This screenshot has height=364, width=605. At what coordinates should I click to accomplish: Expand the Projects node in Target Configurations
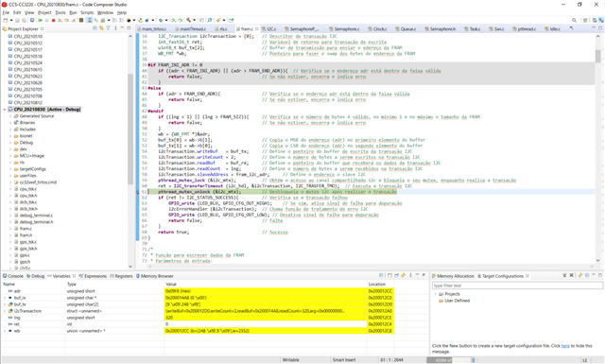pos(436,294)
